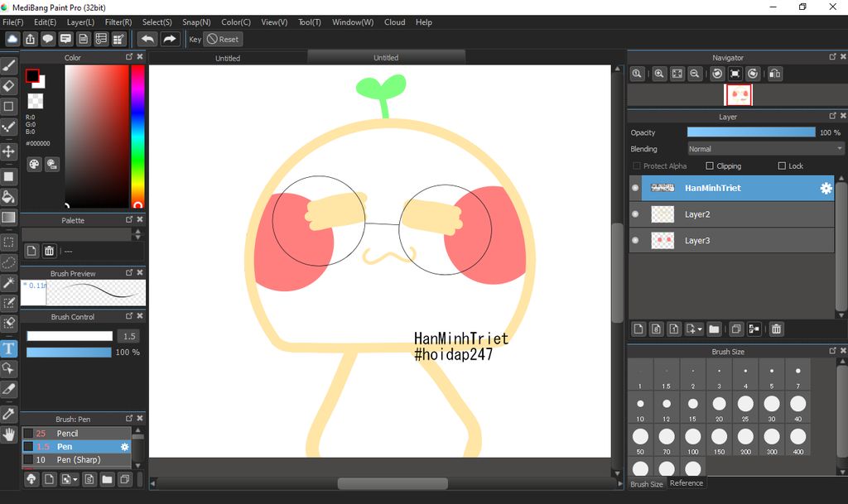The width and height of the screenshot is (848, 504).
Task: Enable the layer Lock checkbox
Action: pyautogui.click(x=782, y=166)
